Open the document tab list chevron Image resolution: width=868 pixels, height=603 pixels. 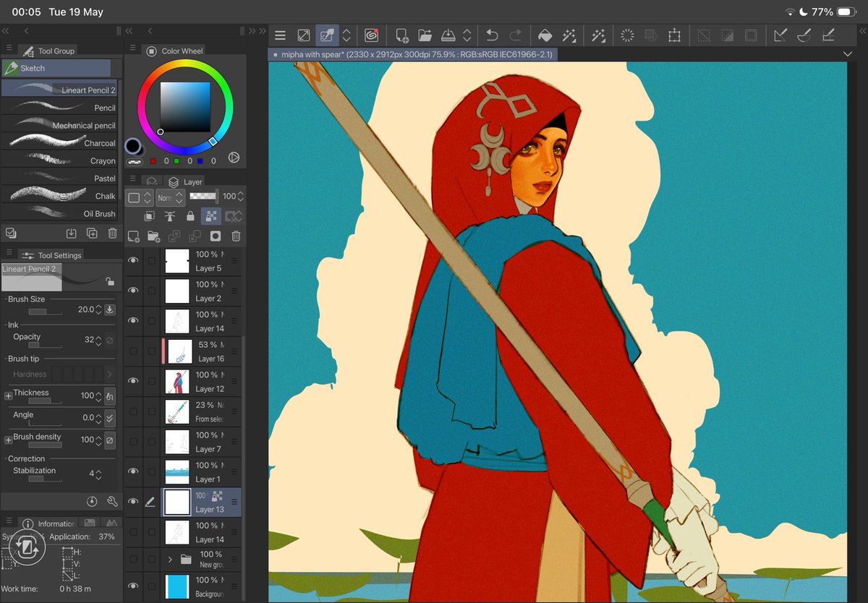coord(848,54)
